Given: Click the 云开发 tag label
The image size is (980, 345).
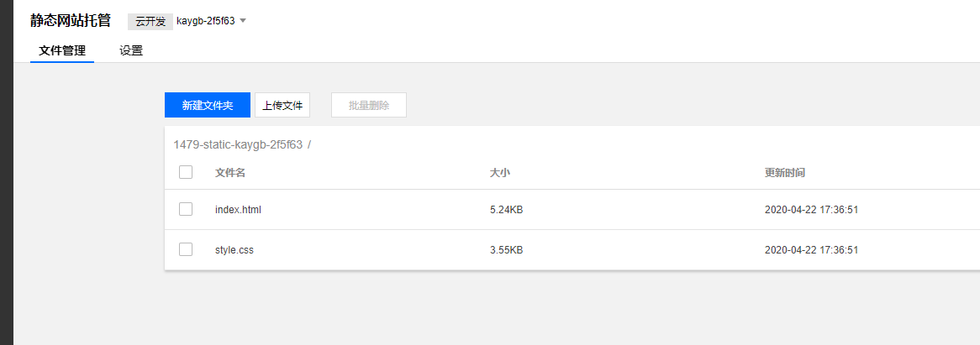Looking at the screenshot, I should [x=150, y=21].
